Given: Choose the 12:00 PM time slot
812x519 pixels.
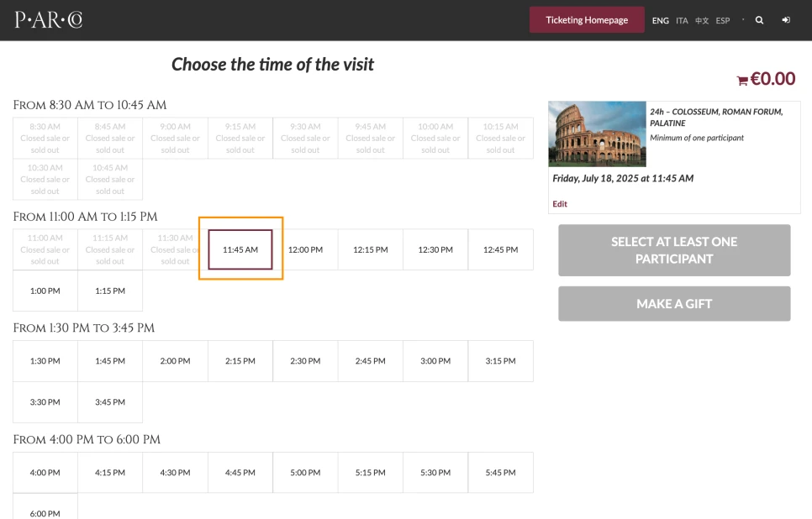Looking at the screenshot, I should (305, 249).
